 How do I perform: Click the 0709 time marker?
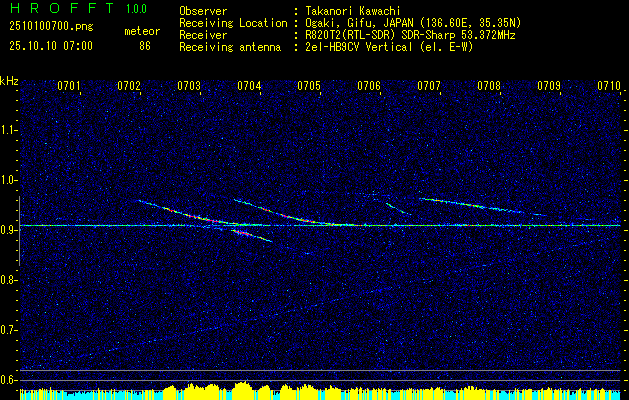tap(549, 85)
